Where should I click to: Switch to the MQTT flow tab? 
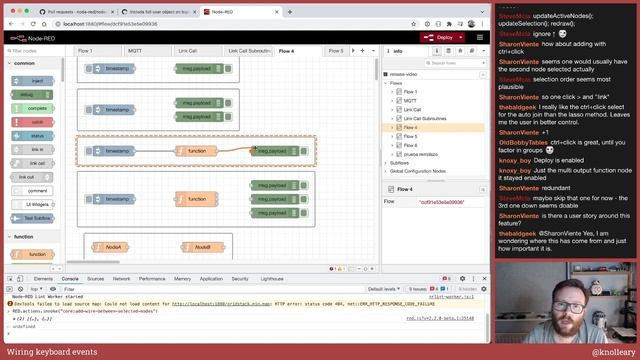(x=147, y=51)
